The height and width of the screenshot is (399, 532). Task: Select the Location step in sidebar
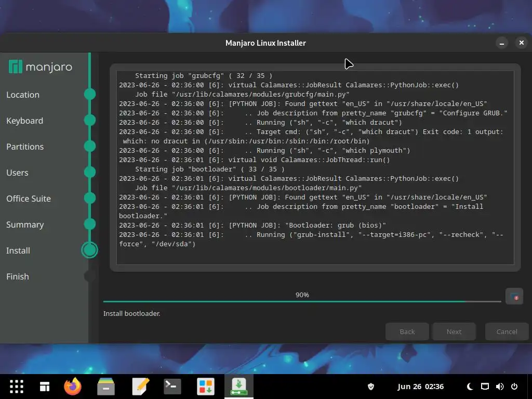point(23,95)
